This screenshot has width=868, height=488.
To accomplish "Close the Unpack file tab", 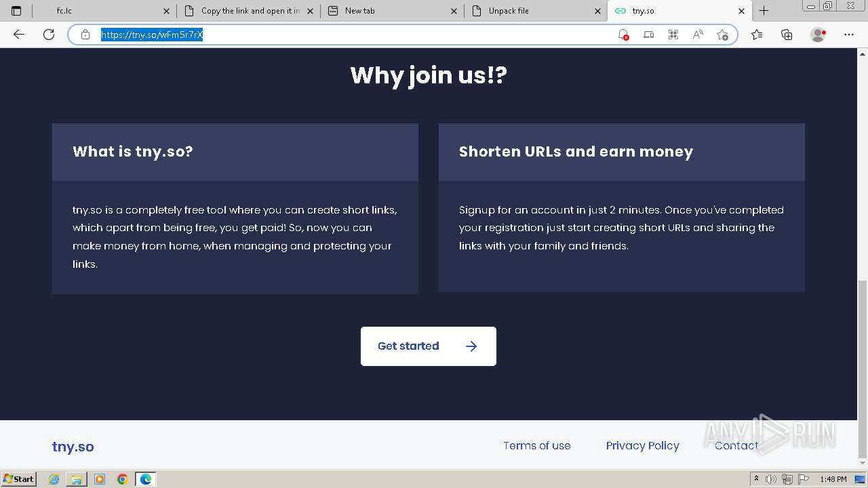I will (598, 11).
